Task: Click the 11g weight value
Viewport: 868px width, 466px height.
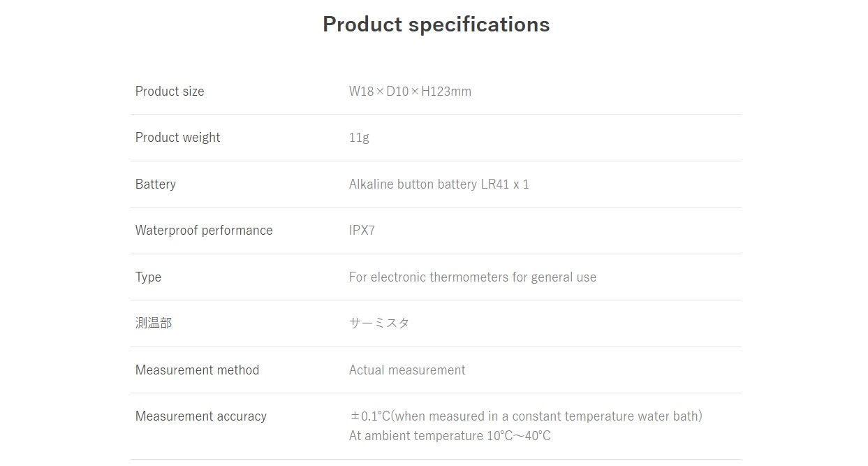Action: [x=359, y=138]
